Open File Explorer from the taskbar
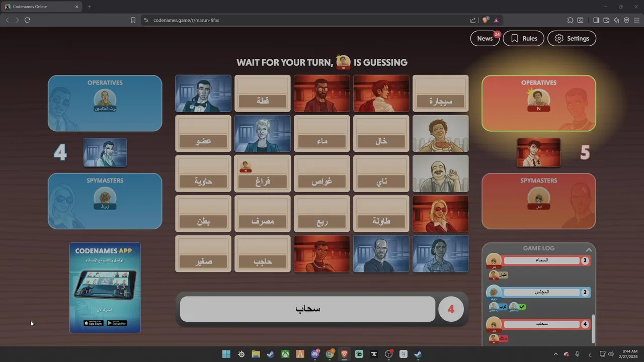This screenshot has width=644, height=362. [256, 354]
